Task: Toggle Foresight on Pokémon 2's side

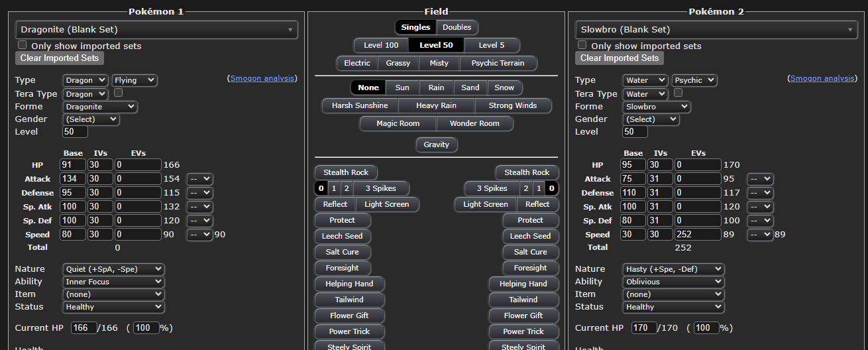Action: [531, 268]
